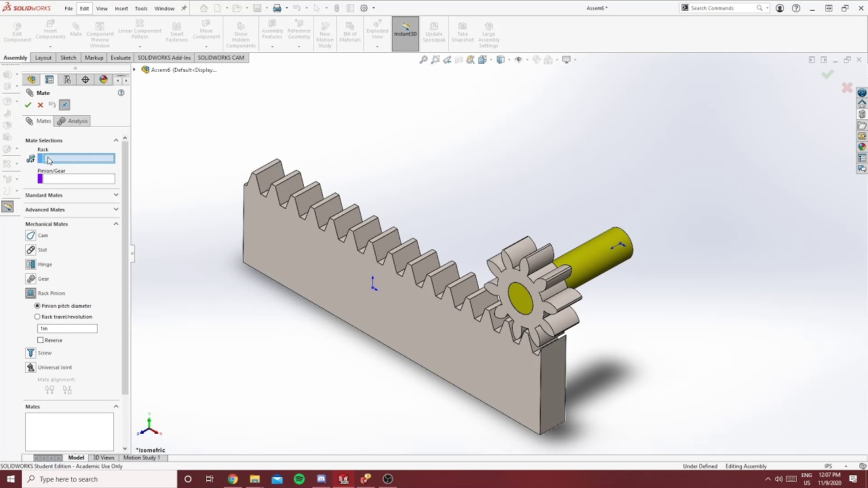Switch to the Evaluate tab

120,58
